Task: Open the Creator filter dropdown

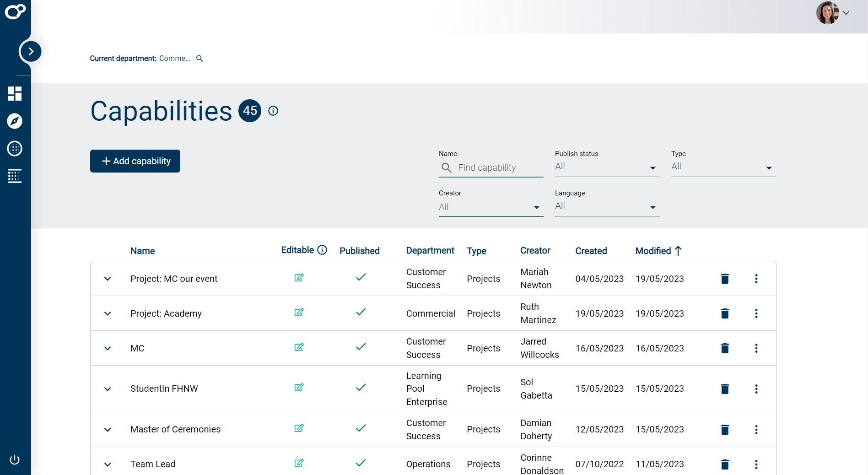Action: tap(491, 207)
